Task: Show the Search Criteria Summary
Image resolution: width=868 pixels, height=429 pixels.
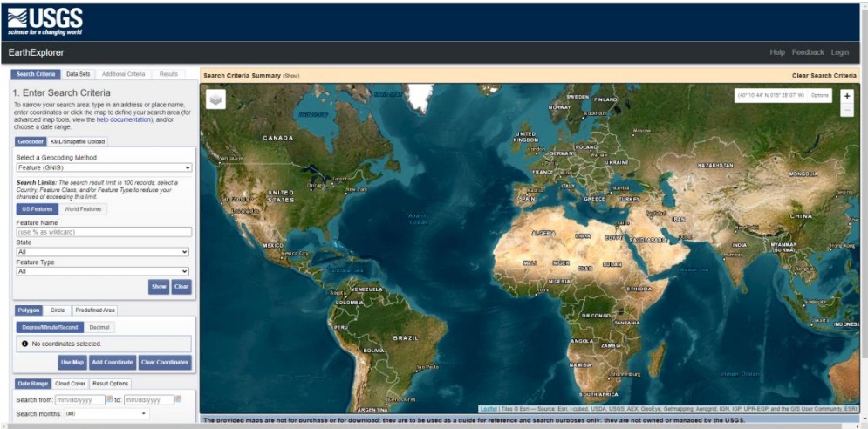Action: [x=291, y=76]
